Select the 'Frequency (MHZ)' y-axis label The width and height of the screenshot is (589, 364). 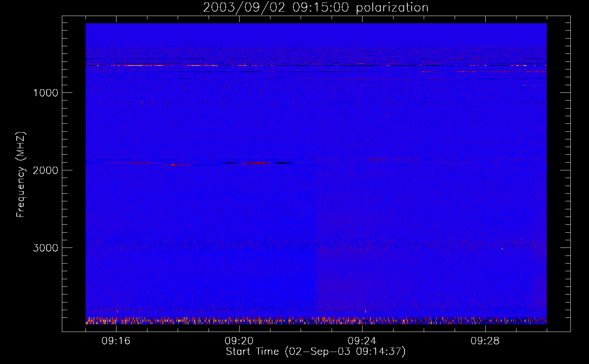click(21, 175)
